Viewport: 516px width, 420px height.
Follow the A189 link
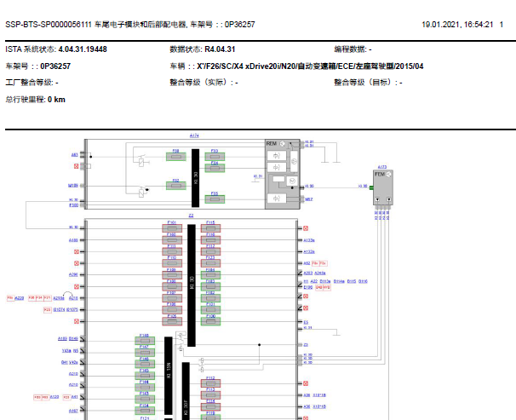coord(62,339)
